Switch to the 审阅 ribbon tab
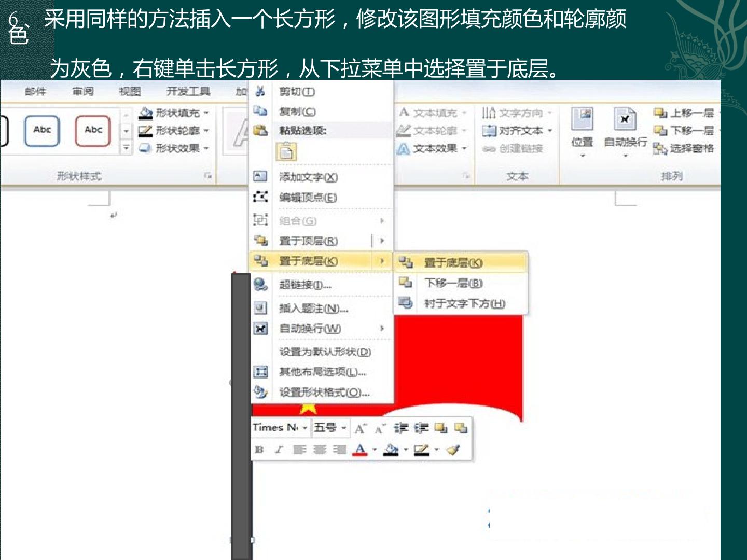This screenshot has width=747, height=560. [82, 91]
